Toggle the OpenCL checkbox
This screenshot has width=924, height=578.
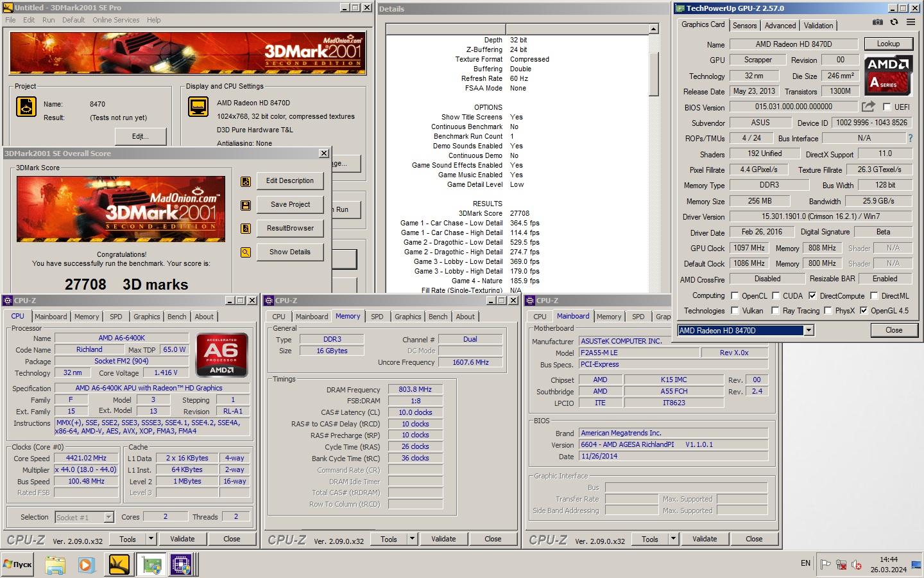click(735, 296)
